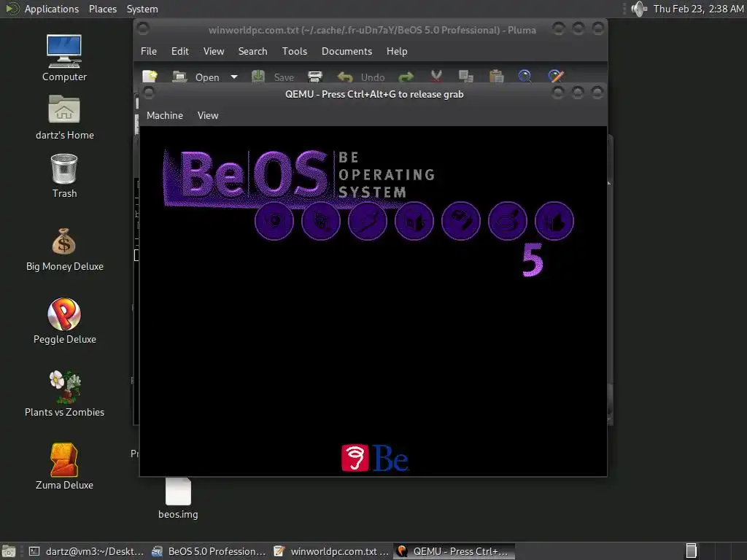747x560 pixels.
Task: Open the Pluma window menu button
Action: tap(142, 28)
